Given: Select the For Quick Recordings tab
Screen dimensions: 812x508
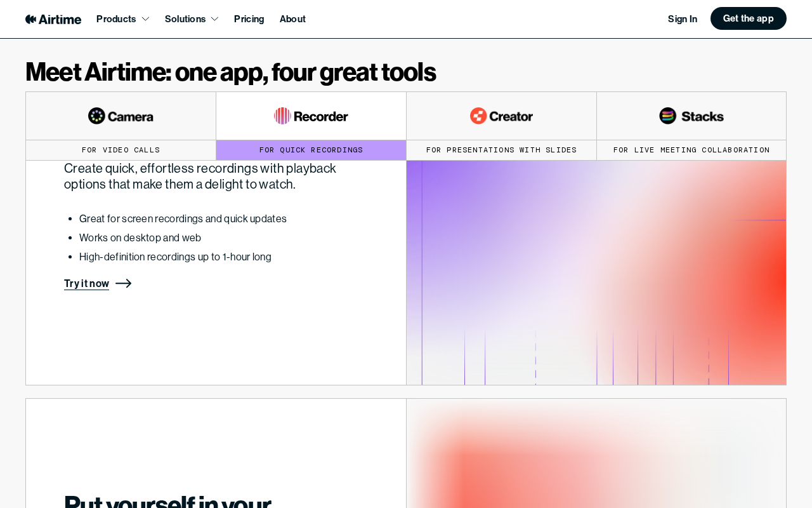Looking at the screenshot, I should (x=311, y=150).
